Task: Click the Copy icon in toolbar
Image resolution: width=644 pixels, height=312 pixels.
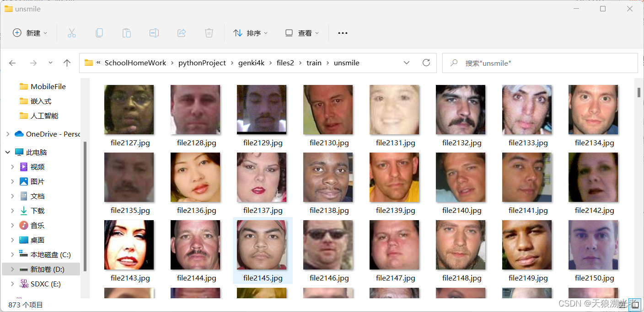Action: [99, 33]
